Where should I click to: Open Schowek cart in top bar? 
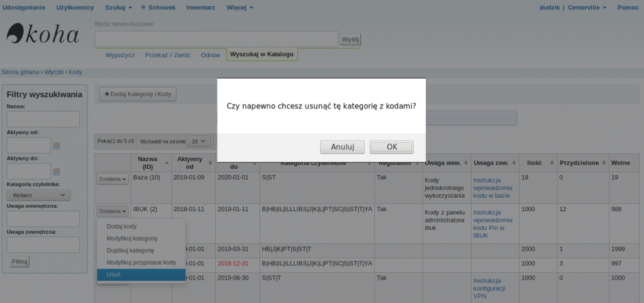tap(158, 7)
